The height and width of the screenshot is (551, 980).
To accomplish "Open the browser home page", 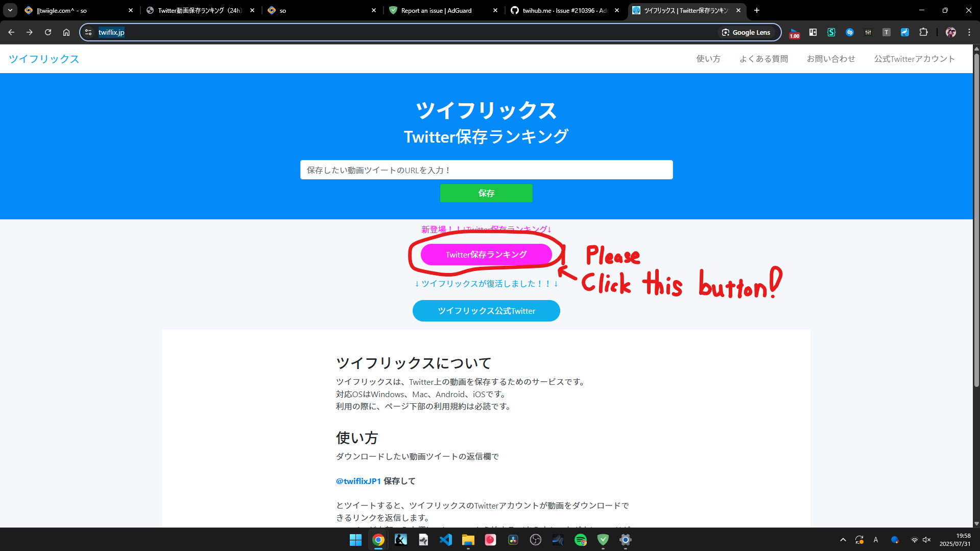I will (66, 32).
